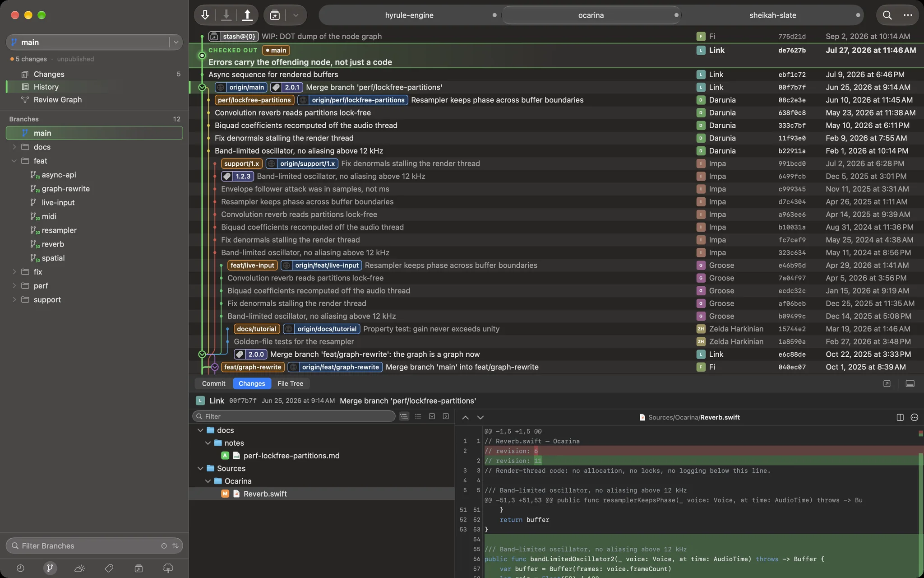Expand the docs branch folder
924x578 pixels.
point(14,147)
